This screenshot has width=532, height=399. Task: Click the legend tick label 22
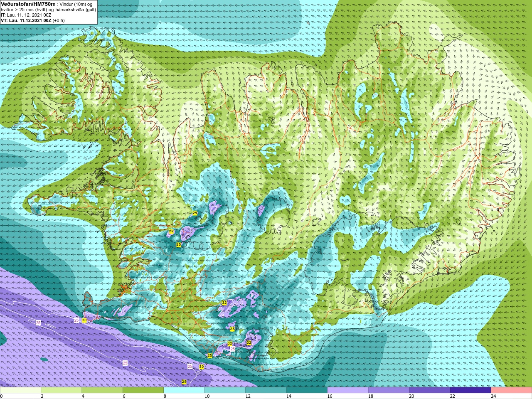pyautogui.click(x=452, y=396)
